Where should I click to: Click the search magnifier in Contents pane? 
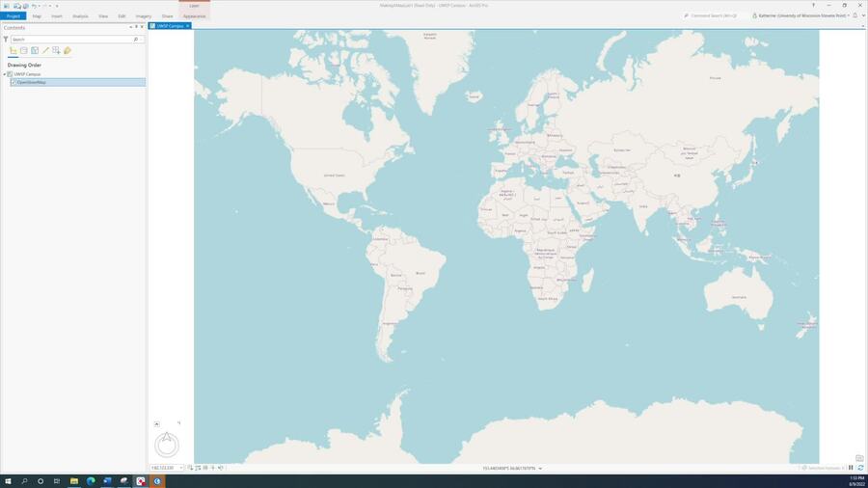(x=136, y=40)
